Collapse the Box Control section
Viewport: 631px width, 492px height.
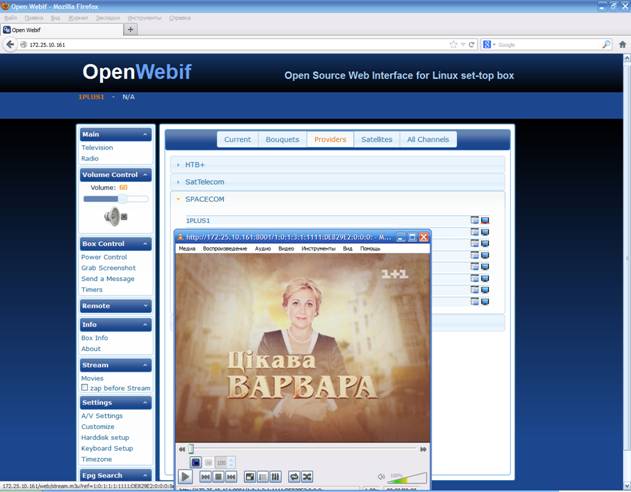146,244
